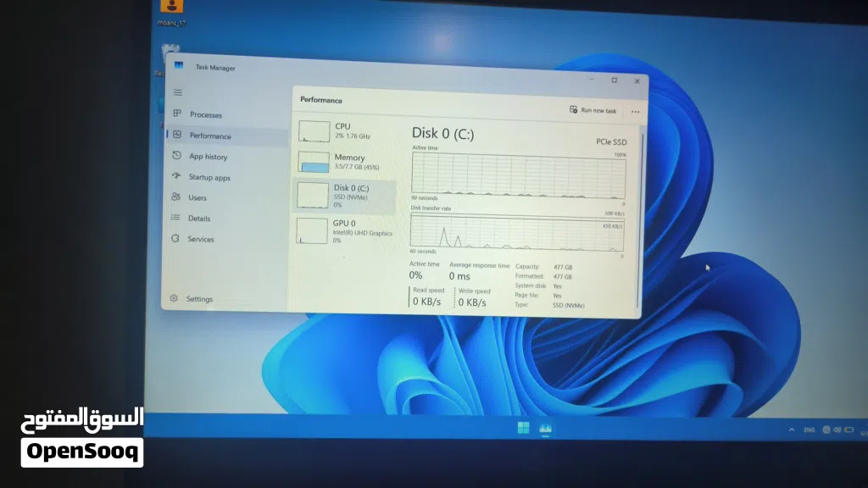Click the Performance panel header text
Image resolution: width=868 pixels, height=488 pixels.
(x=321, y=100)
